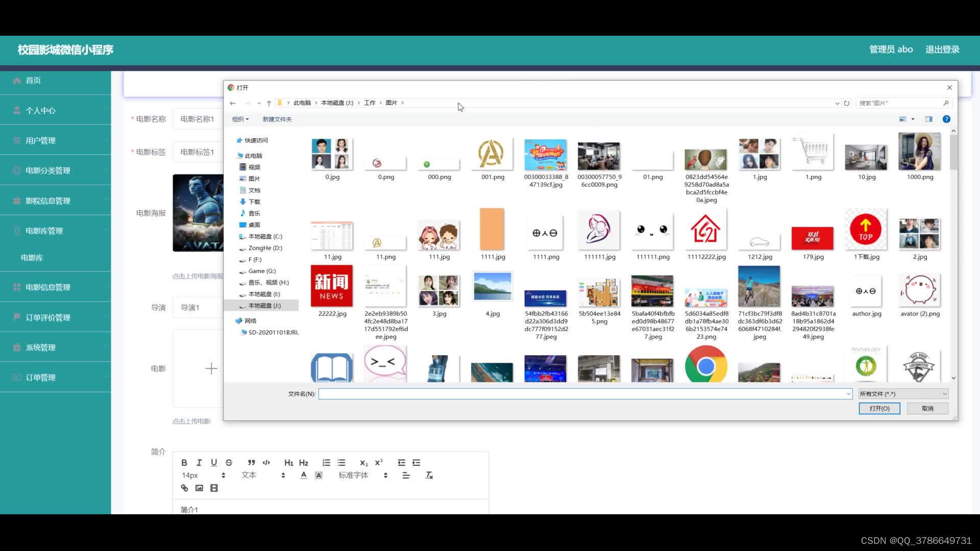980x551 pixels.
Task: Open text alignment option
Action: (406, 475)
